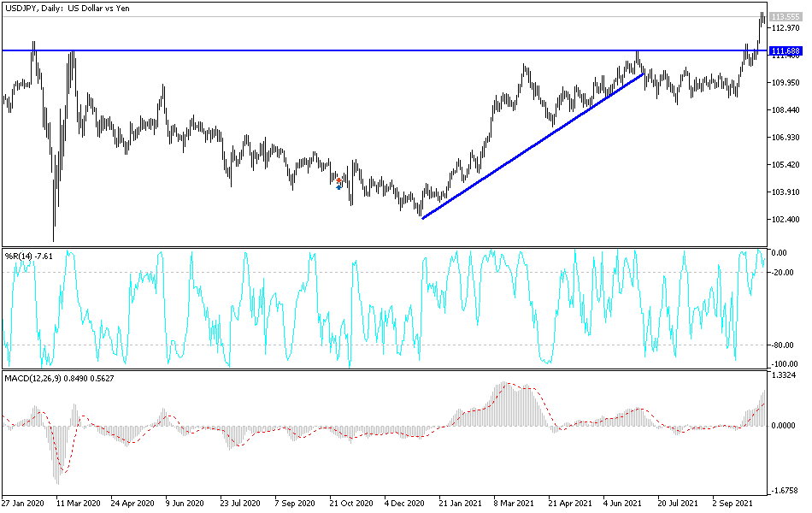Click the 27 Jan 2020 date label
The height and width of the screenshot is (513, 812).
[x=23, y=503]
